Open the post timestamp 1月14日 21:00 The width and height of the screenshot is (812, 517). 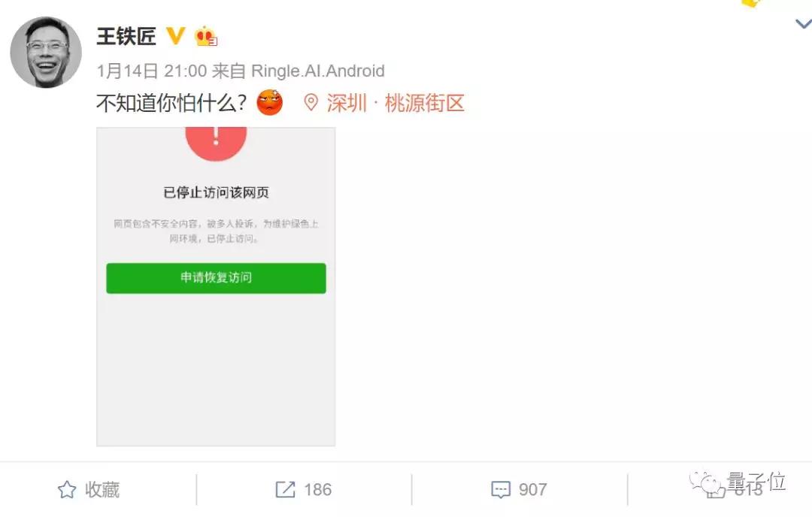(x=152, y=71)
